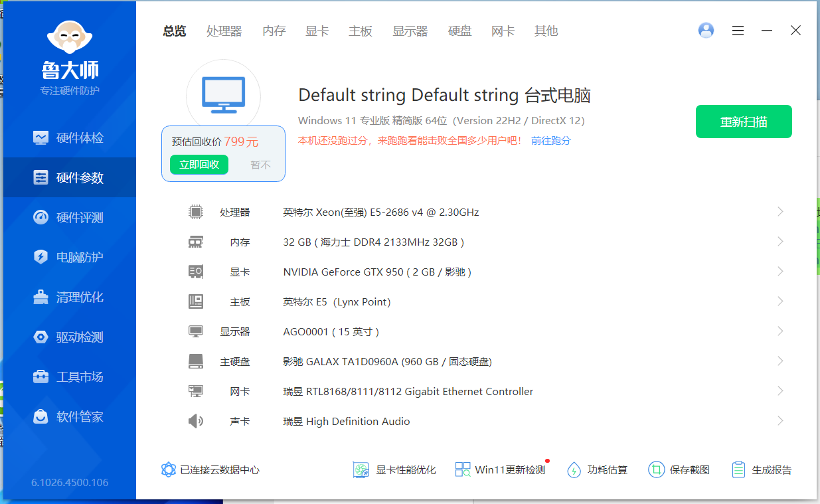Click 生成报告 document icon
This screenshot has width=820, height=504.
tap(738, 470)
